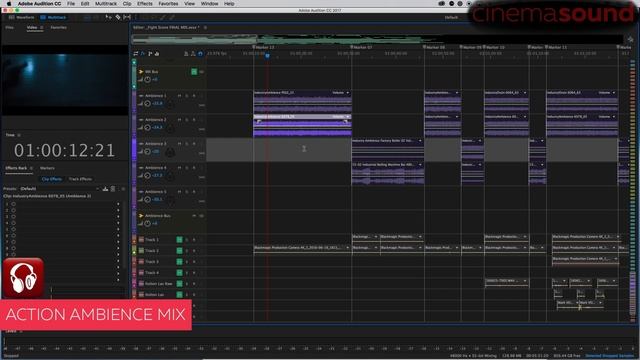Open the Effects menu
The width and height of the screenshot is (640, 360).
(144, 4)
